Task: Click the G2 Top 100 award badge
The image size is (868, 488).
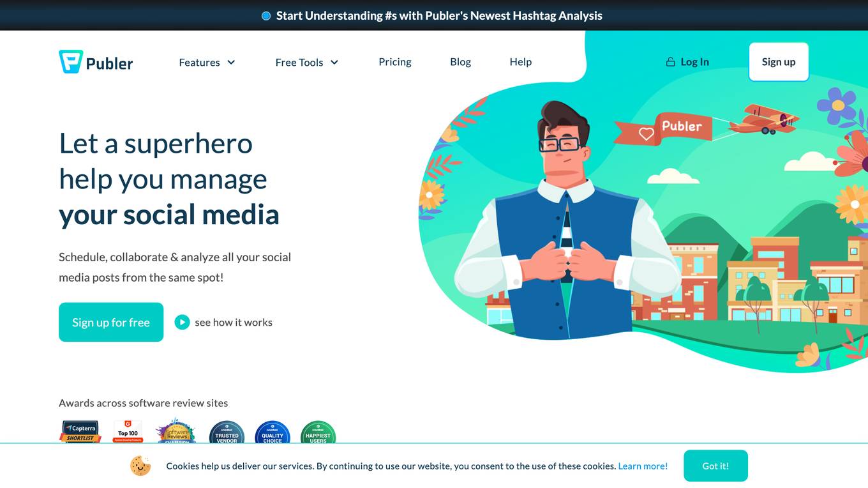Action: click(x=128, y=431)
